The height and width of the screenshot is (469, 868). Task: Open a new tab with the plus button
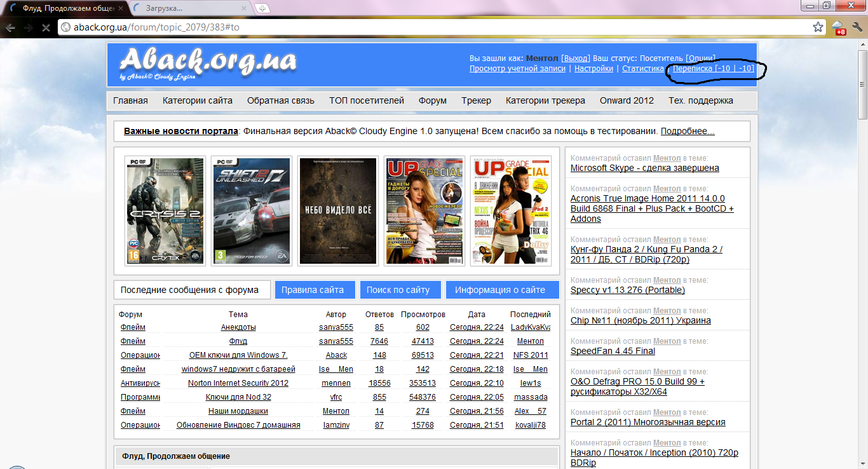click(261, 8)
